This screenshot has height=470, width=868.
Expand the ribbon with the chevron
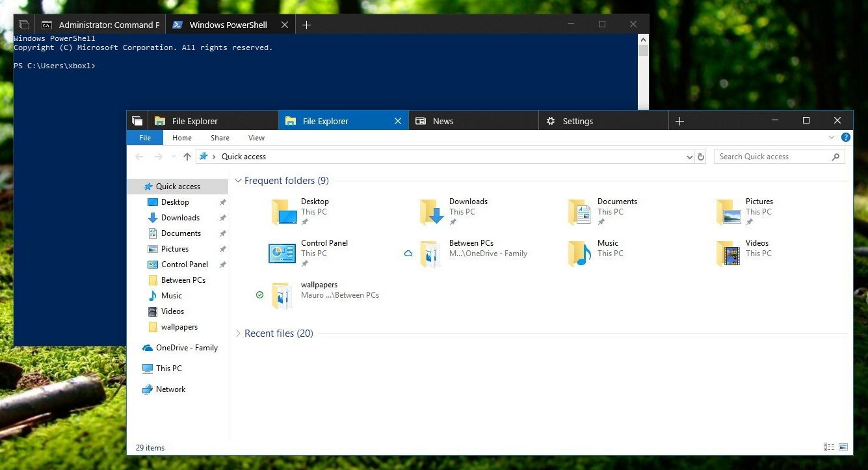pos(832,138)
